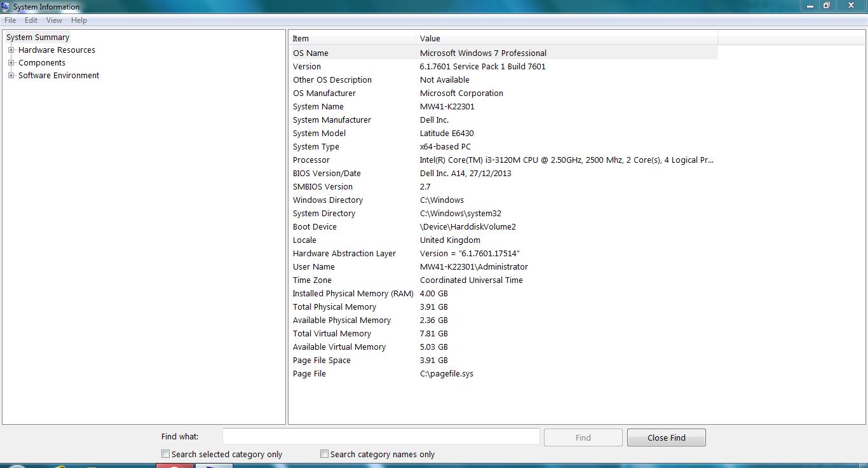Open the Edit menu
Viewport: 868px width, 468px height.
(x=31, y=20)
